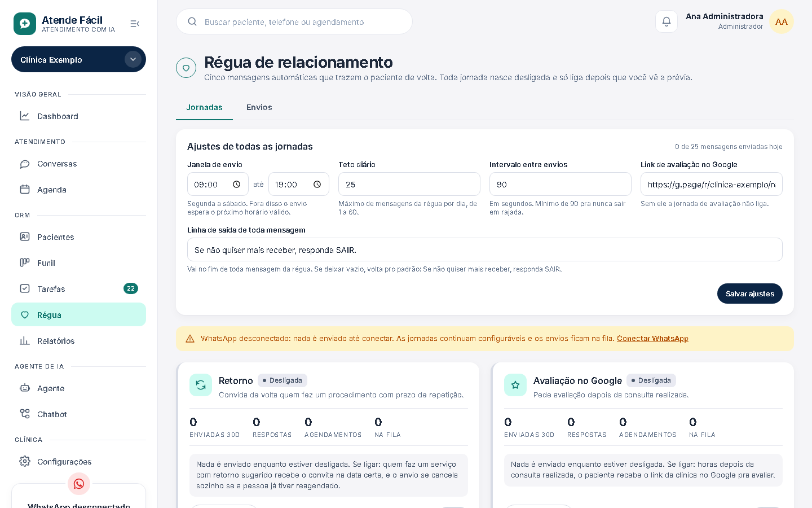Click the Ana Administradora user name
The width and height of the screenshot is (812, 508).
click(x=725, y=16)
